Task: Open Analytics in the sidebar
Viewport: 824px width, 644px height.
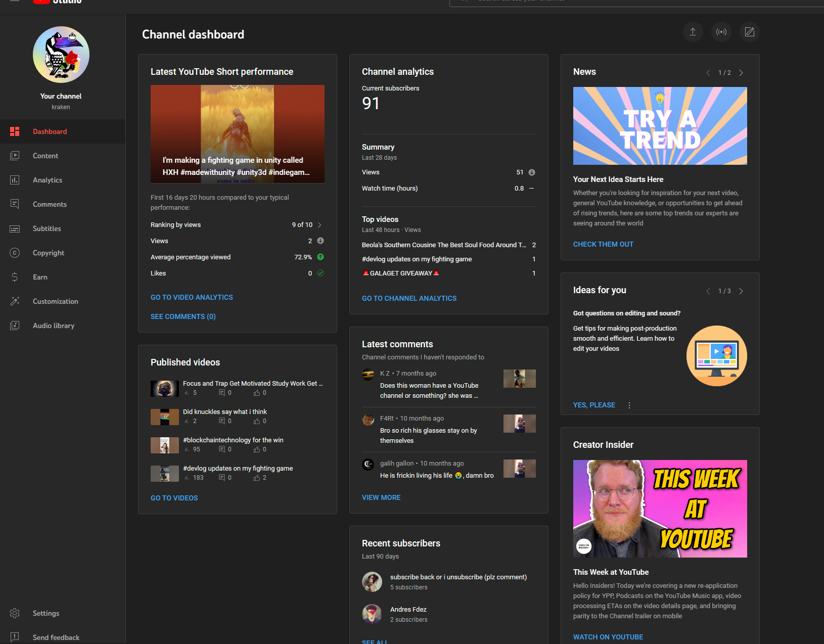Action: (x=63, y=180)
